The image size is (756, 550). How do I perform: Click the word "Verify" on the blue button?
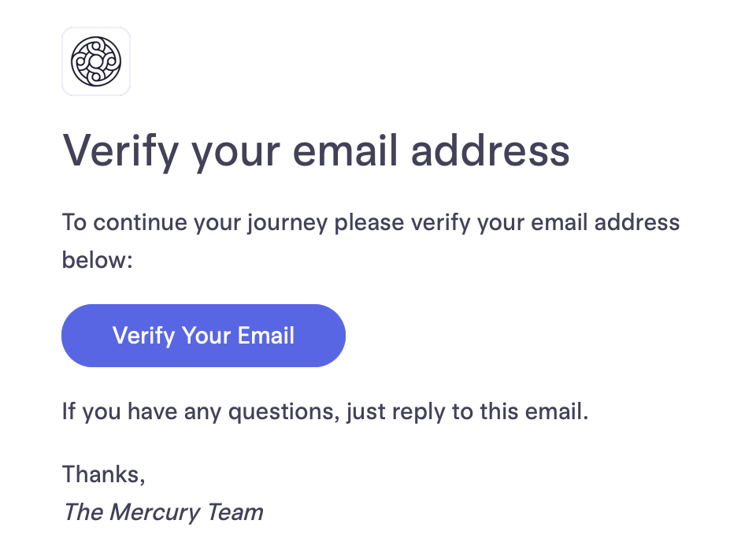(143, 336)
